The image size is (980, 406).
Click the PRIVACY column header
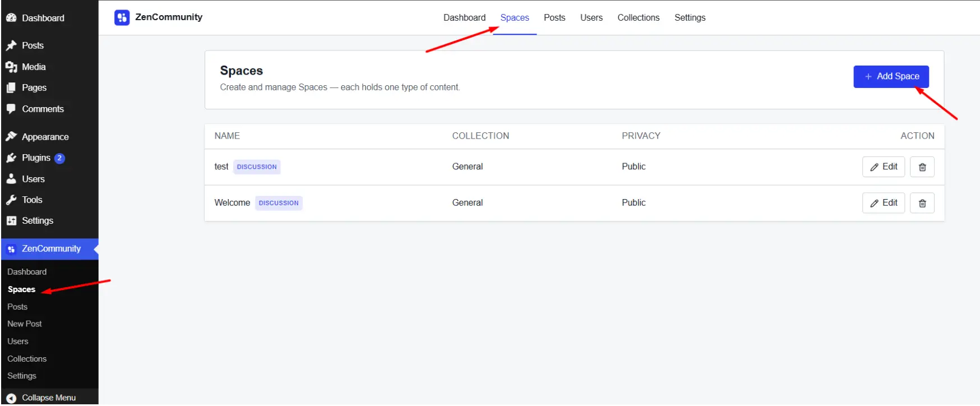pyautogui.click(x=641, y=136)
